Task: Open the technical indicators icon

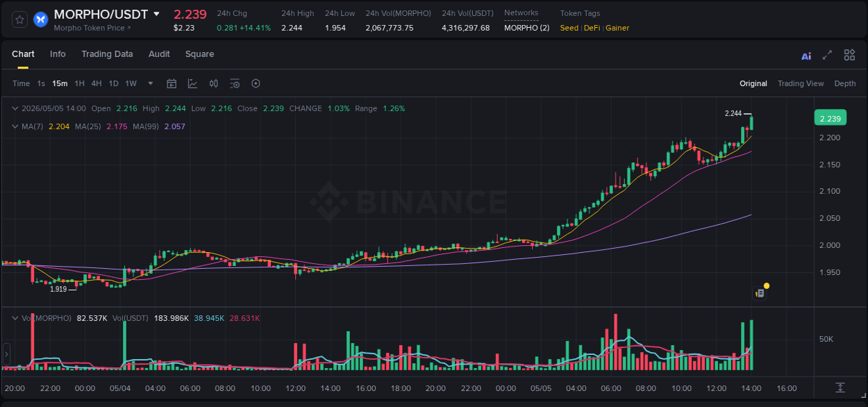Action: tap(192, 83)
